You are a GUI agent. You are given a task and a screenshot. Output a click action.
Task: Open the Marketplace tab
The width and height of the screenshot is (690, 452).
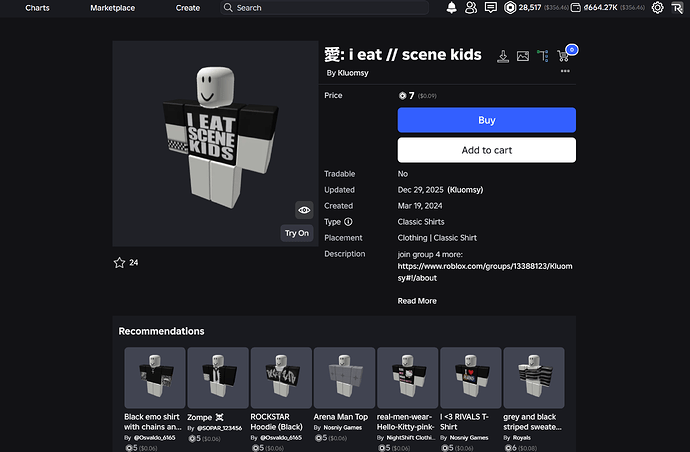pyautogui.click(x=113, y=7)
